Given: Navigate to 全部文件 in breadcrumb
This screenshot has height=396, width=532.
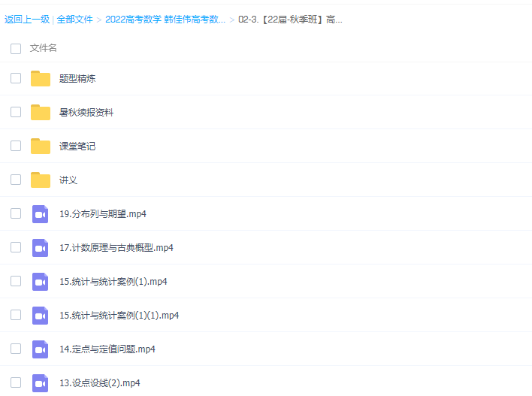Looking at the screenshot, I should [x=74, y=20].
